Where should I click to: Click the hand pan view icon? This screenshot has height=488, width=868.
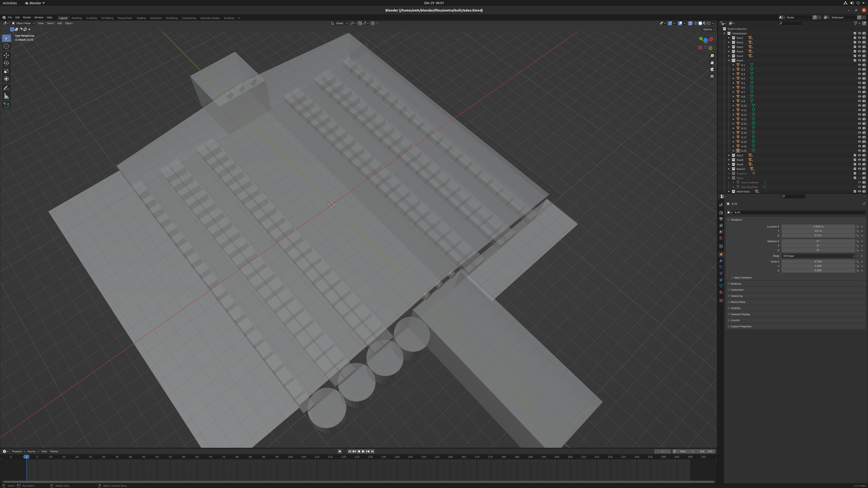click(x=712, y=63)
